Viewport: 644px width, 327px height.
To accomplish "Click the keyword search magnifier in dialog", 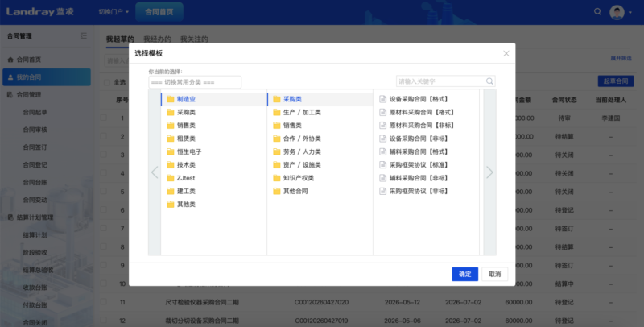I will pos(489,81).
